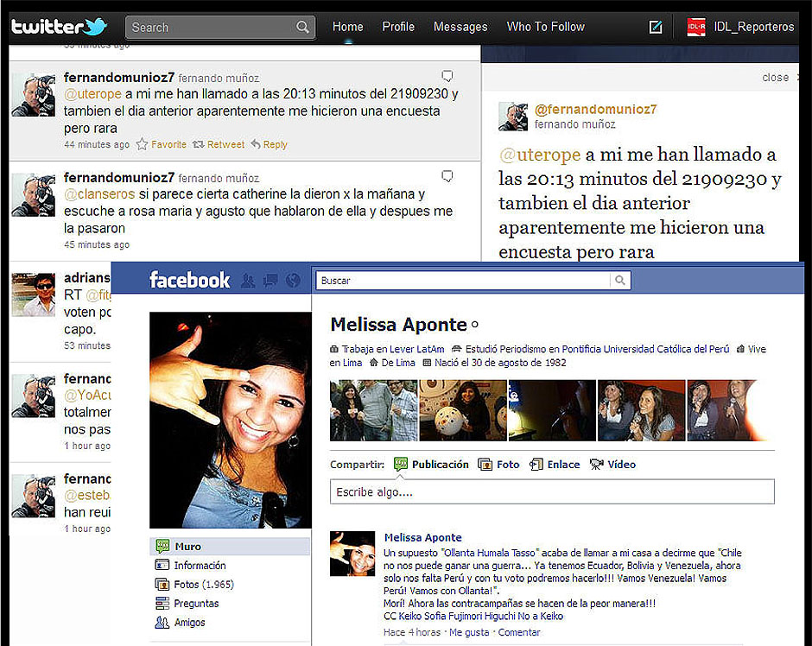Click Retweet link on @uterope tweet
Screen dimensions: 812x646
(225, 144)
